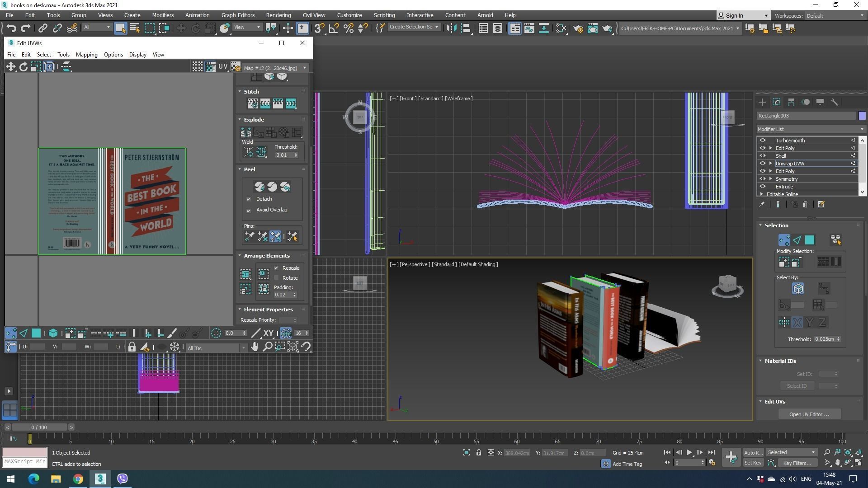
Task: Click the Undo arrow in main toolbar
Action: pos(11,28)
